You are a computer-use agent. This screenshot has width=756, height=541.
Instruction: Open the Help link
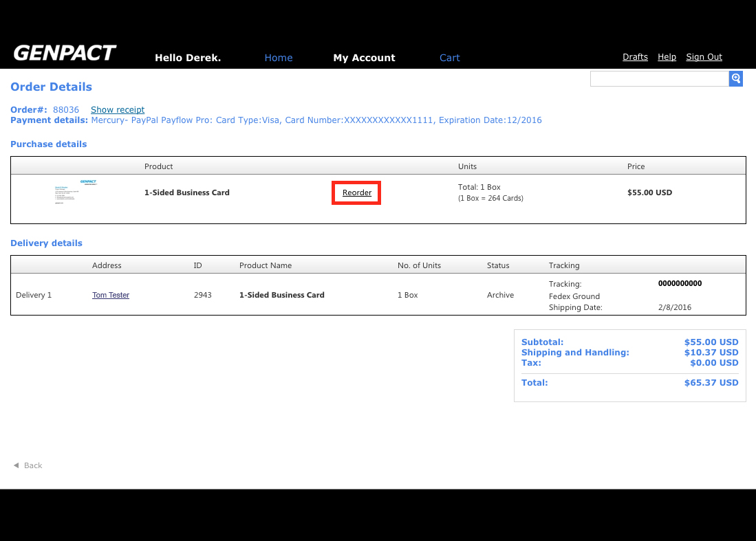(667, 57)
